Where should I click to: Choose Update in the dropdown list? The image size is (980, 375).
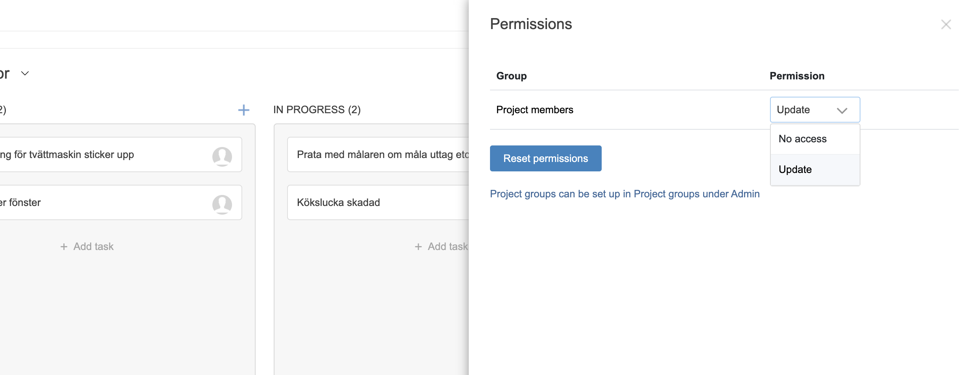click(815, 169)
